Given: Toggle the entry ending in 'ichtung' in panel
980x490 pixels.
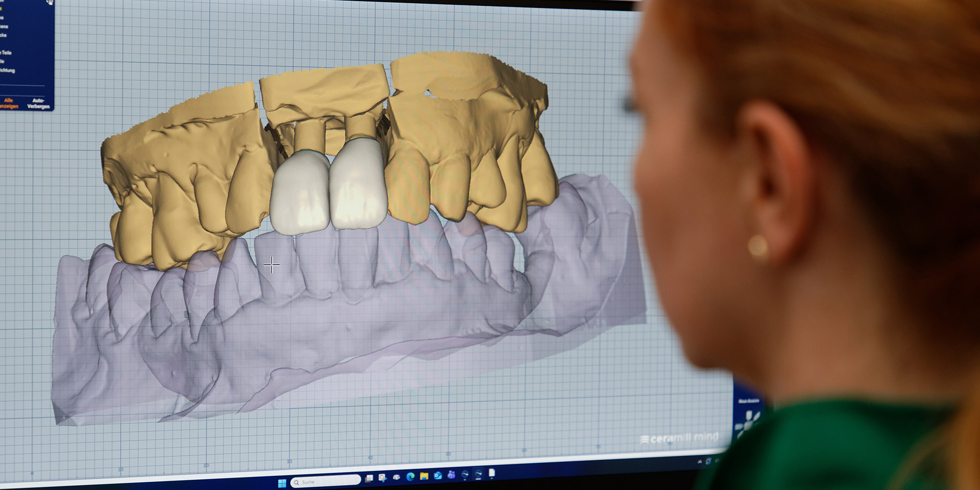Looking at the screenshot, I should click(7, 71).
